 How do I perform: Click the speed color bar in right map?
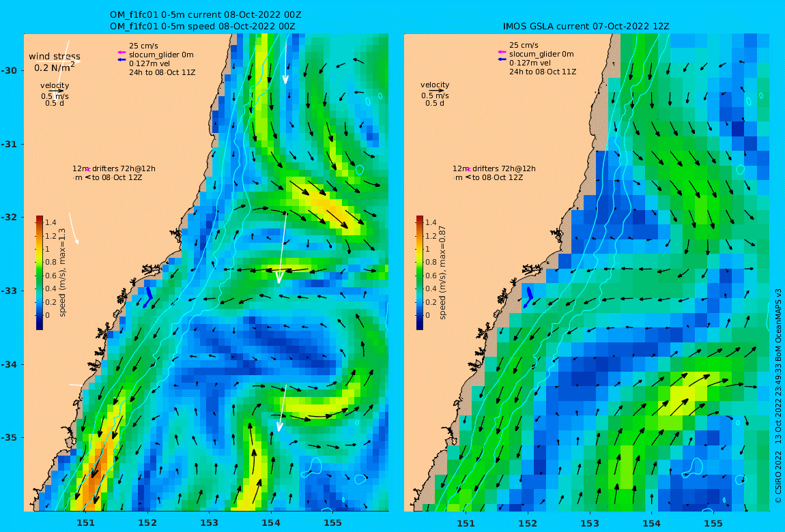pyautogui.click(x=420, y=273)
